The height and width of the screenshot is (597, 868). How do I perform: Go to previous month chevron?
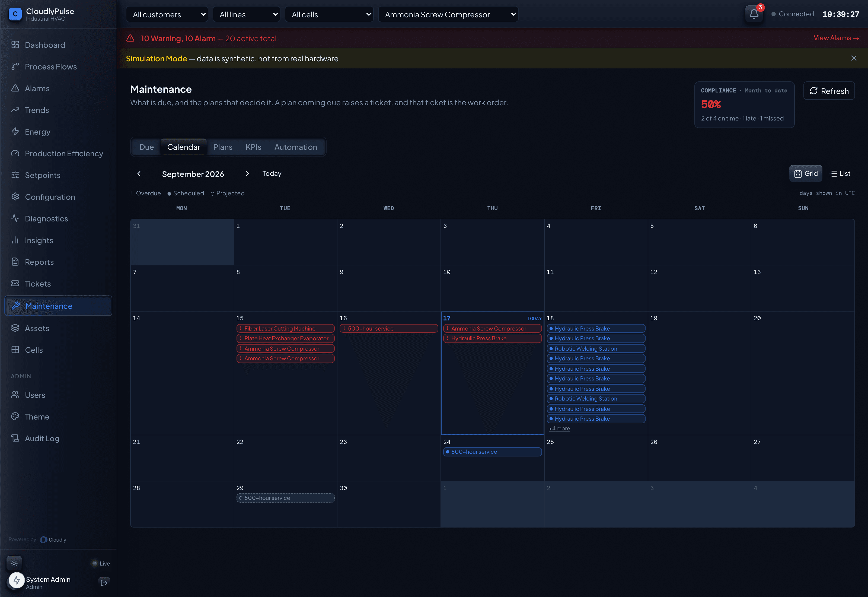139,174
